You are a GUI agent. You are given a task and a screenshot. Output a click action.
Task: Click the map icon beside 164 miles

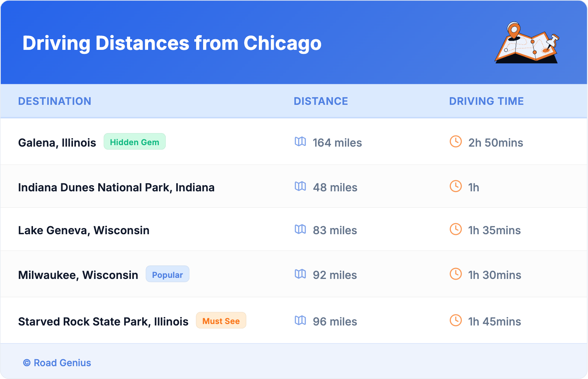pos(300,141)
